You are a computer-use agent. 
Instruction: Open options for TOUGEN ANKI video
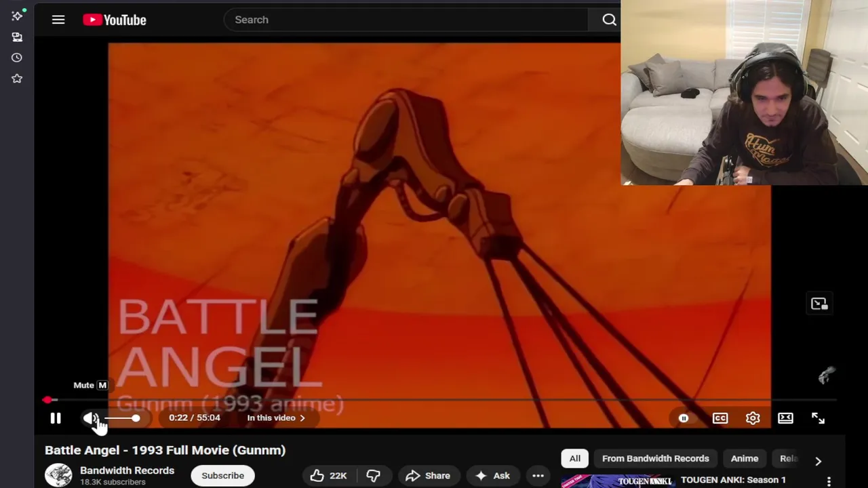(x=829, y=481)
